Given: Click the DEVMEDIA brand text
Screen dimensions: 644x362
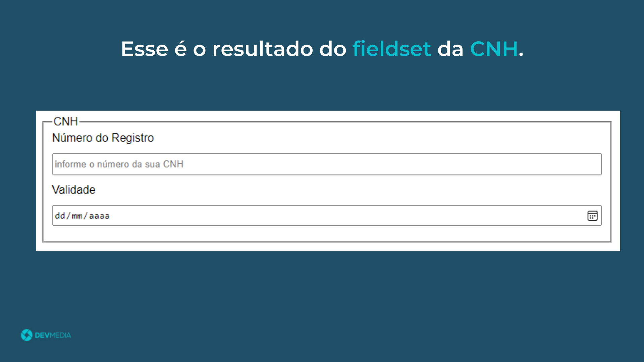Looking at the screenshot, I should [x=53, y=335].
